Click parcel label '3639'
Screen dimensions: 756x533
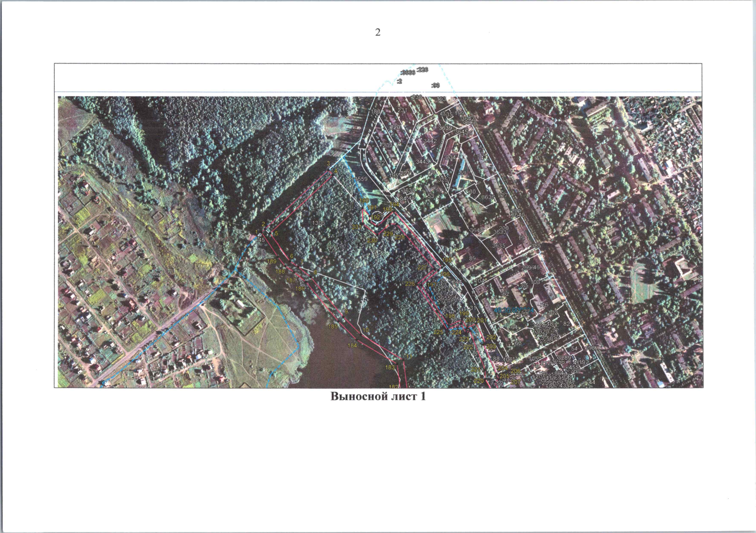[445, 128]
